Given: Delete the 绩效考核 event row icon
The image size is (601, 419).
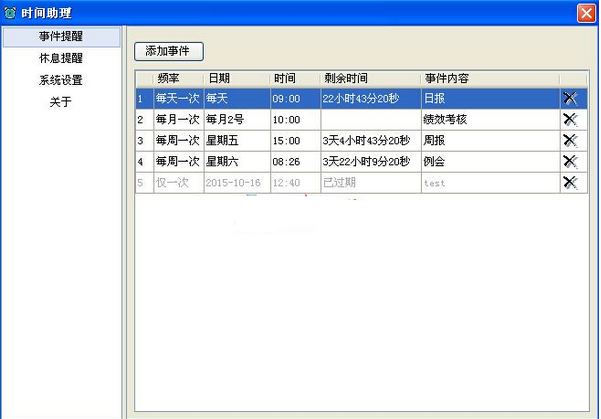Looking at the screenshot, I should pos(570,119).
